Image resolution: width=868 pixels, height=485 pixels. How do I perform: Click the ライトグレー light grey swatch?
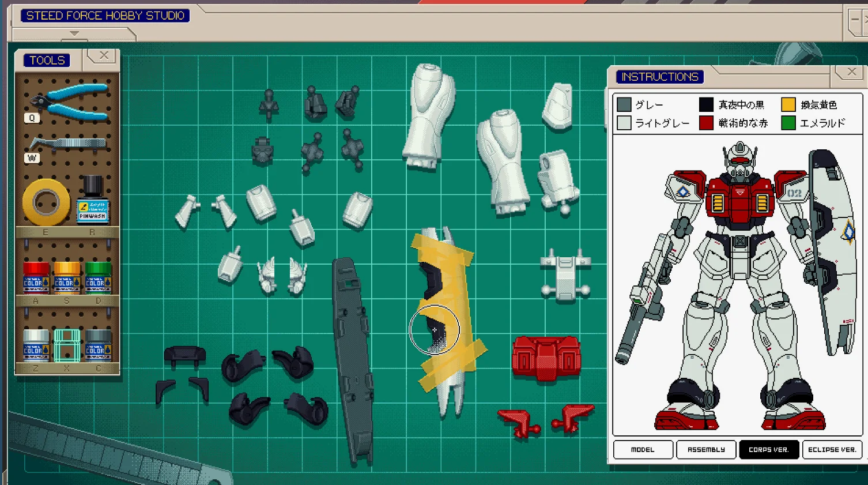[x=624, y=123]
